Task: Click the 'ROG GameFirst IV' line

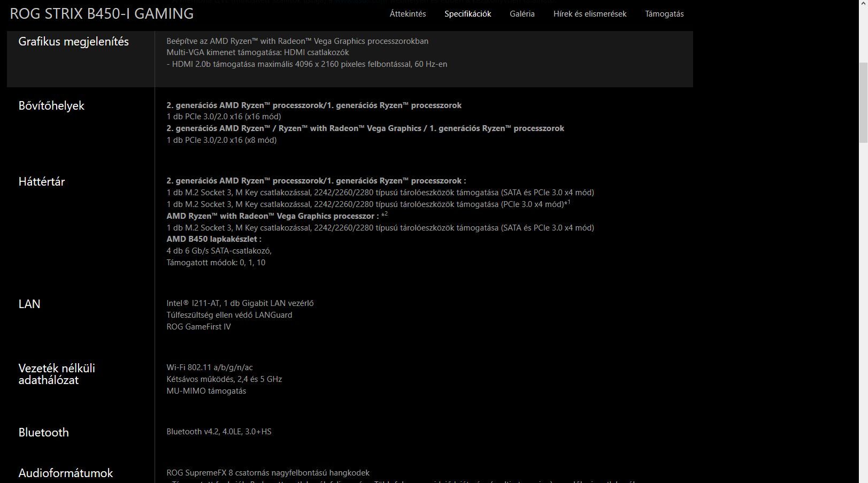Action: pyautogui.click(x=199, y=327)
